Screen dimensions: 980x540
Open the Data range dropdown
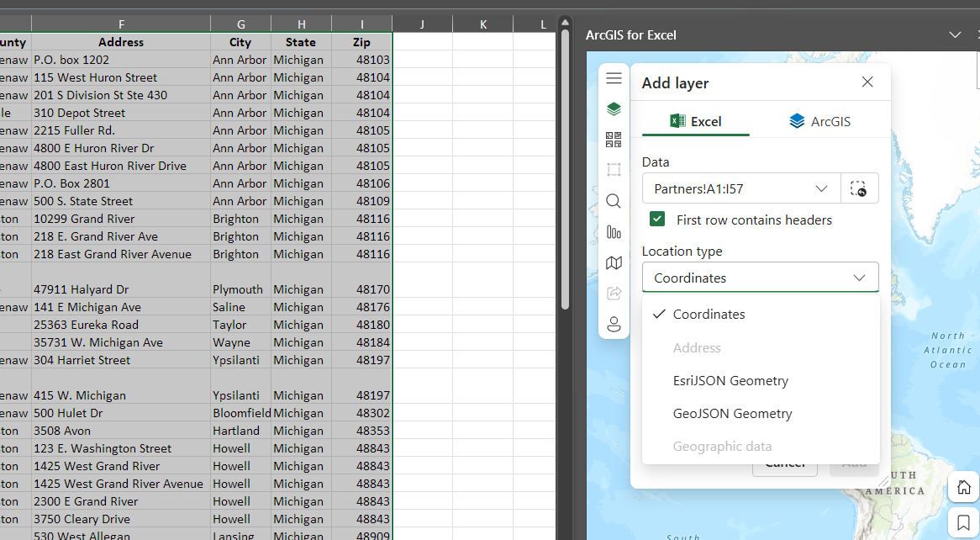click(740, 188)
